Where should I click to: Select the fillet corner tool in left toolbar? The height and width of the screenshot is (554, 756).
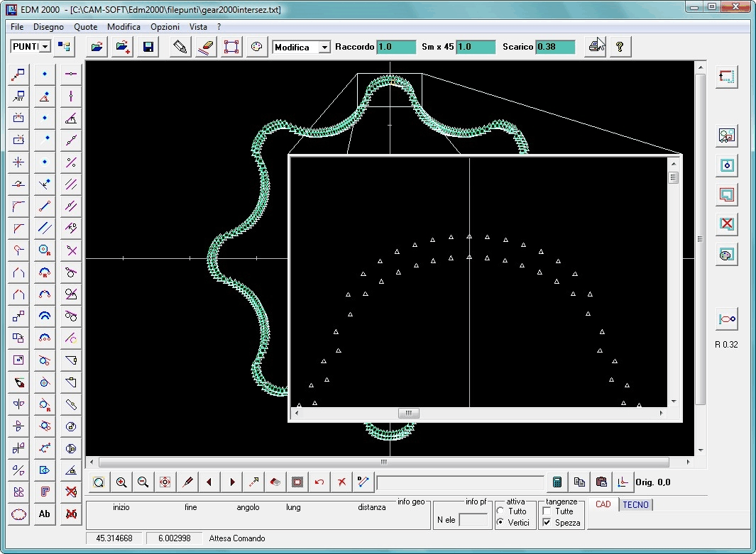18,206
